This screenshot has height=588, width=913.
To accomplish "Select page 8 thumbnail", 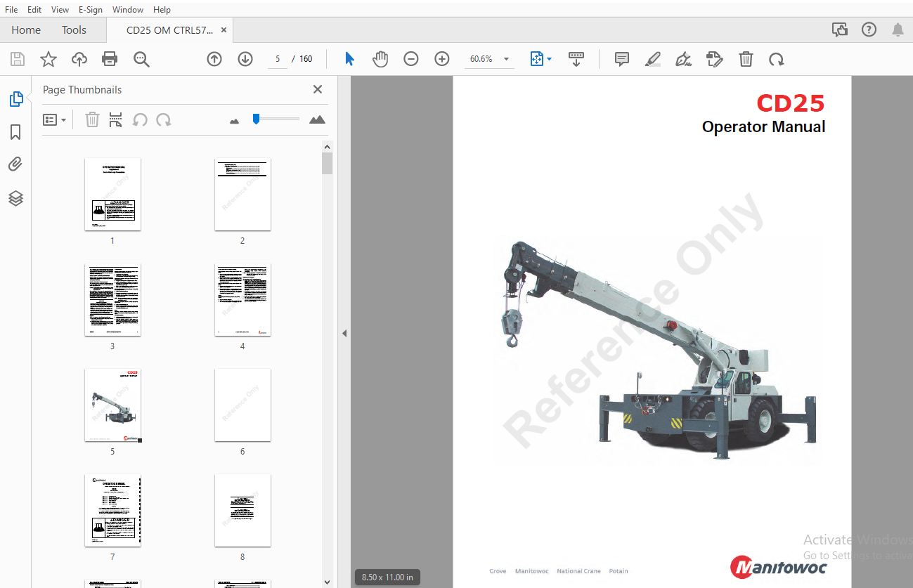I will click(242, 511).
